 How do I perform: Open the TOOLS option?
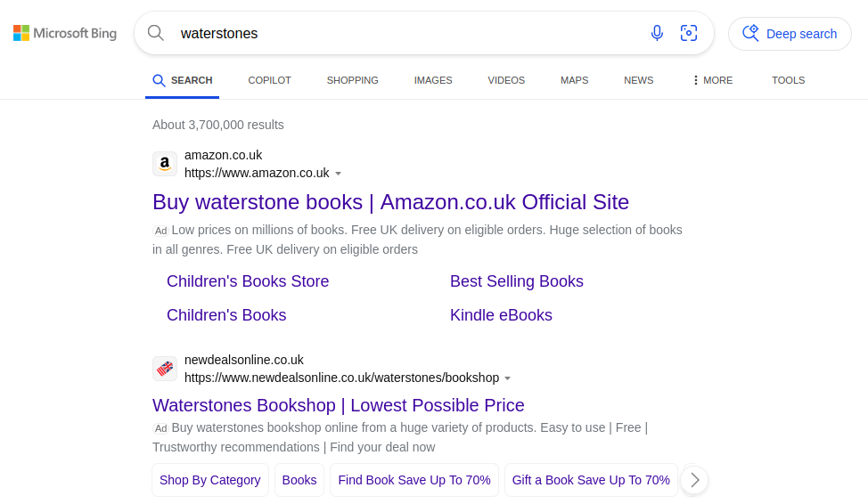tap(789, 80)
